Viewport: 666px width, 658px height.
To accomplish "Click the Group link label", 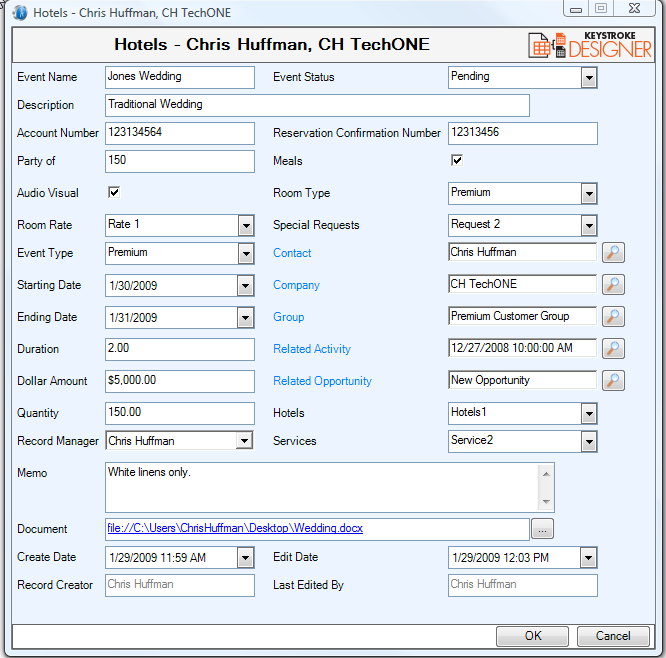I will [x=288, y=317].
